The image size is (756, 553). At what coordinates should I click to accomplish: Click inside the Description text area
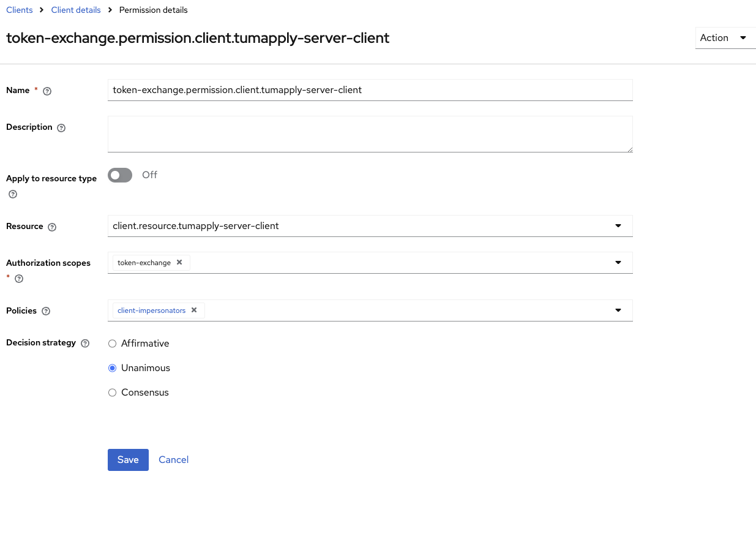point(370,134)
